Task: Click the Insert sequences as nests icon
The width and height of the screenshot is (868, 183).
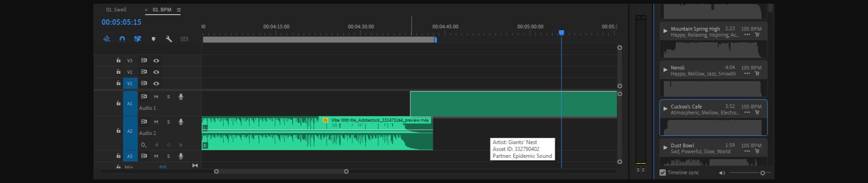Action: click(x=106, y=39)
